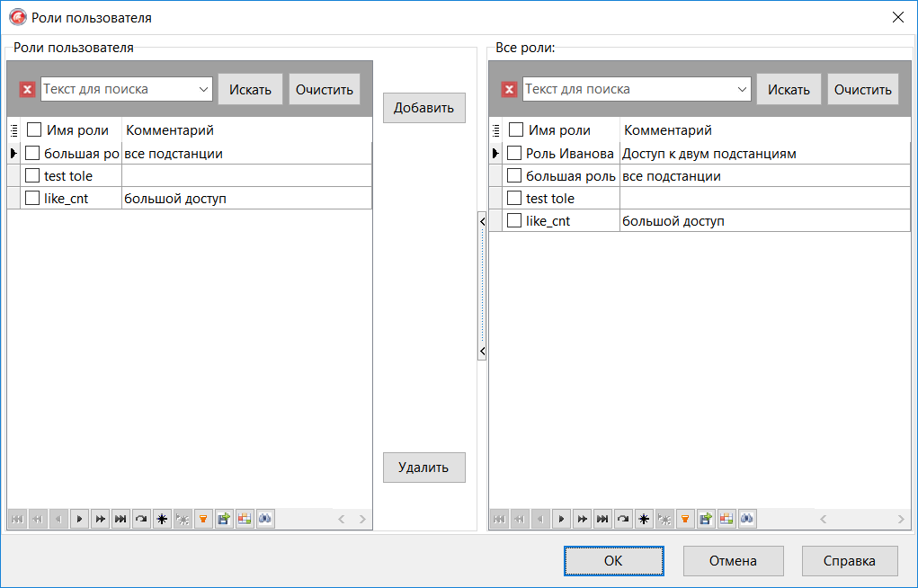Clear search with red X in left panel

pyautogui.click(x=28, y=89)
